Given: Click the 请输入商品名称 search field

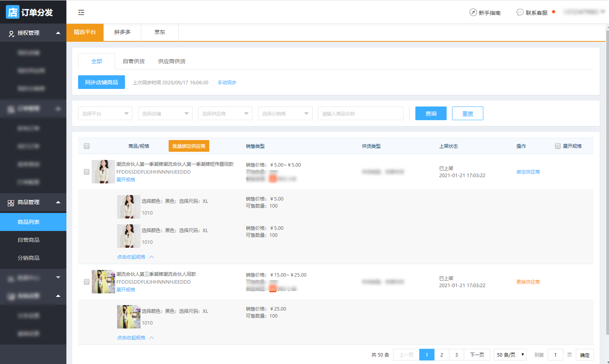Looking at the screenshot, I should 360,114.
